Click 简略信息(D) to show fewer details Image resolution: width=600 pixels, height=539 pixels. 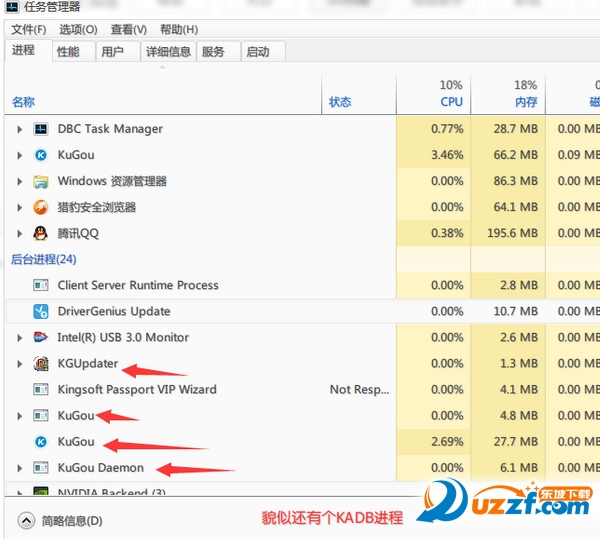pos(72,521)
